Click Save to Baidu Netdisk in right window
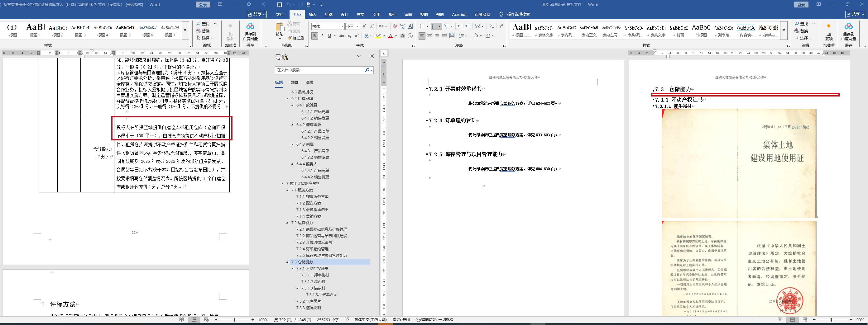Viewport: 868px width, 325px height. click(848, 32)
